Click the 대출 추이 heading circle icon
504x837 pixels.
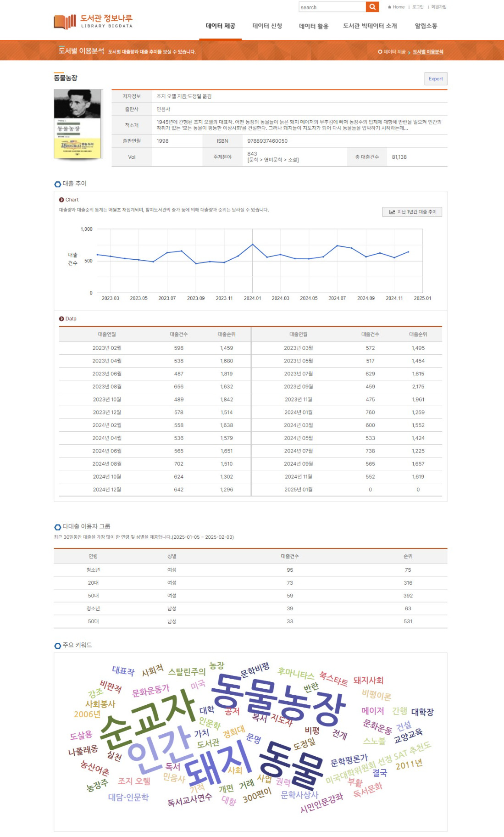click(58, 184)
